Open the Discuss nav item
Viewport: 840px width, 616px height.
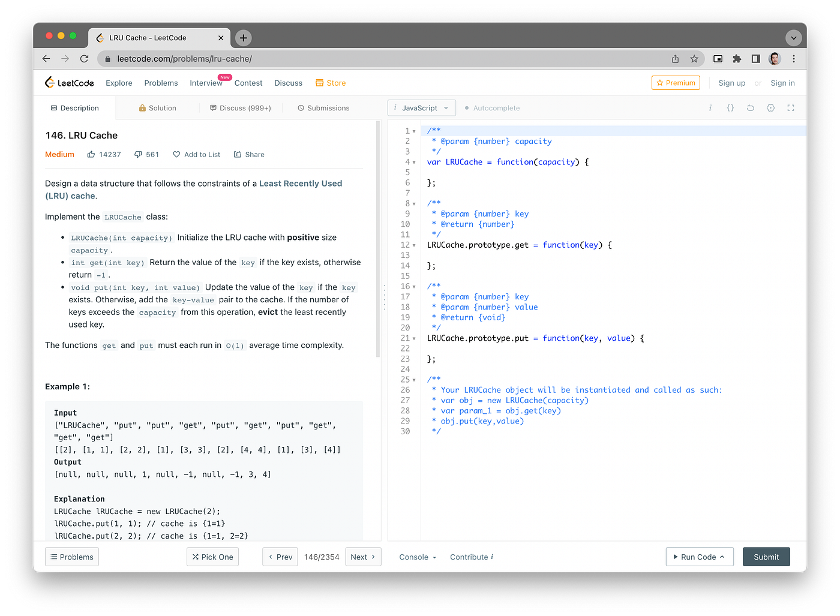pyautogui.click(x=288, y=83)
